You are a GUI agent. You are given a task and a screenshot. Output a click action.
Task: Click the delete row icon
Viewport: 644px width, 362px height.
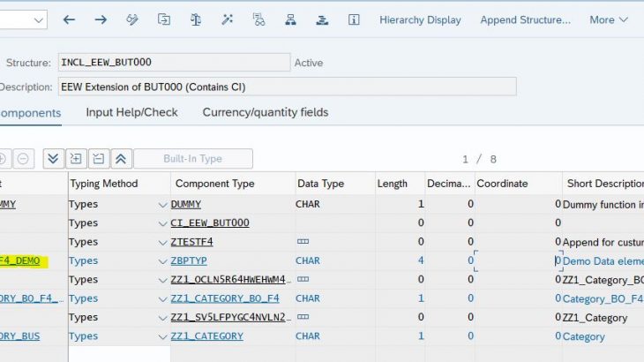(x=98, y=159)
